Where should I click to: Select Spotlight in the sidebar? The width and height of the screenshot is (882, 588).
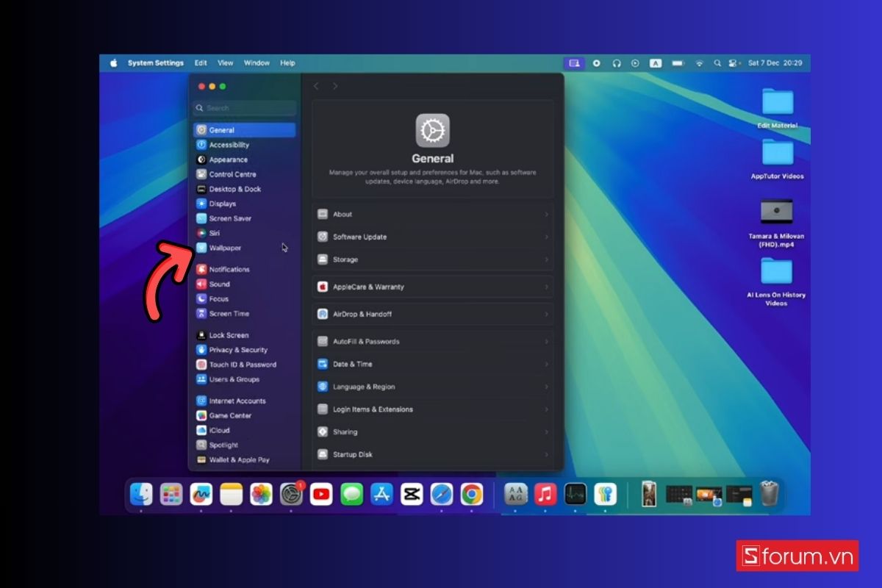tap(244, 445)
